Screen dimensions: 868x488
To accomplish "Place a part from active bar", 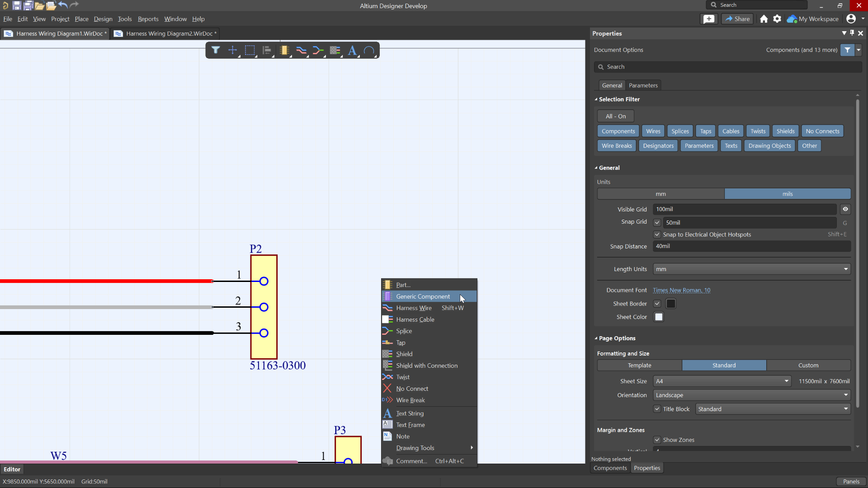I will [x=284, y=50].
